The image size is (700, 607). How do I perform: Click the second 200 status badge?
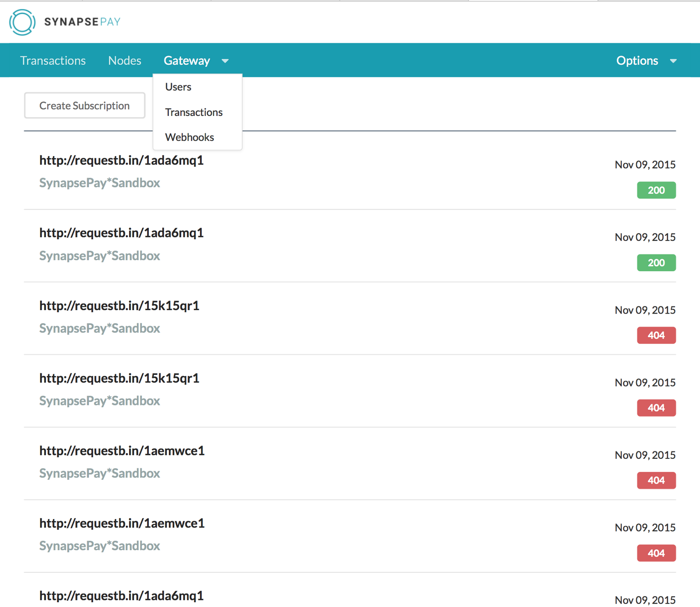click(656, 262)
